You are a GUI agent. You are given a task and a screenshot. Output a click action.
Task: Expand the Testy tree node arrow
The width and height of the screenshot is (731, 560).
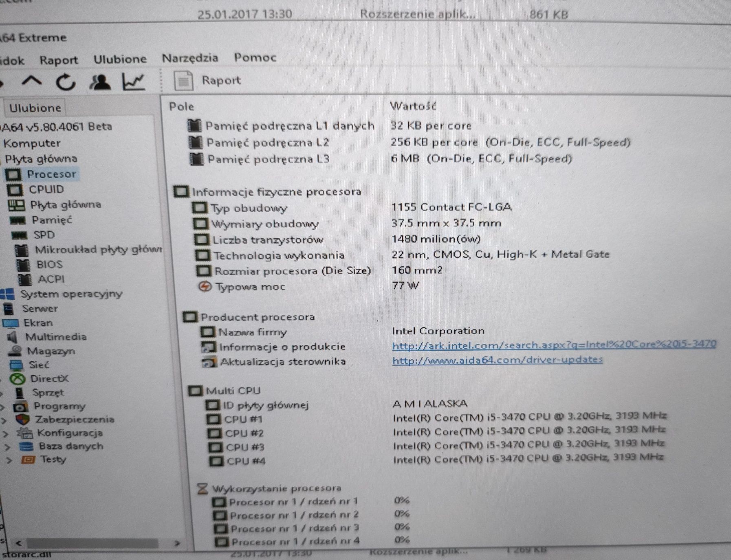(x=9, y=460)
